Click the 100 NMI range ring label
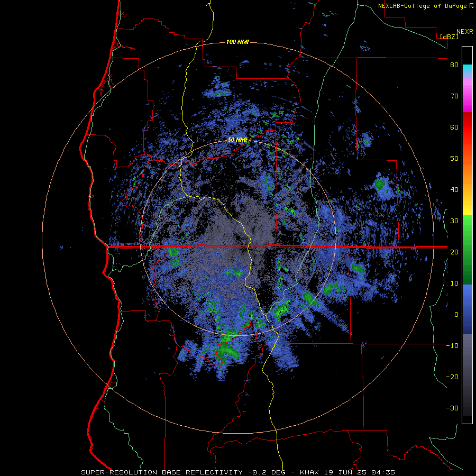 (x=237, y=42)
